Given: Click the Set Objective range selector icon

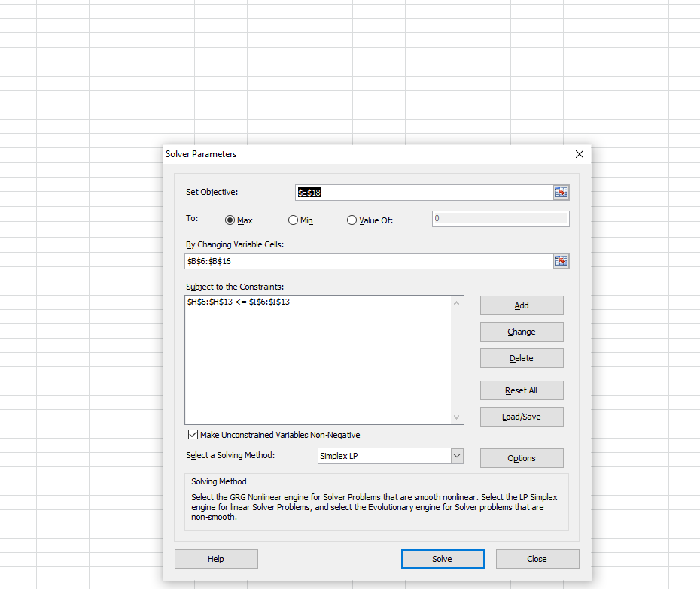Looking at the screenshot, I should 561,192.
